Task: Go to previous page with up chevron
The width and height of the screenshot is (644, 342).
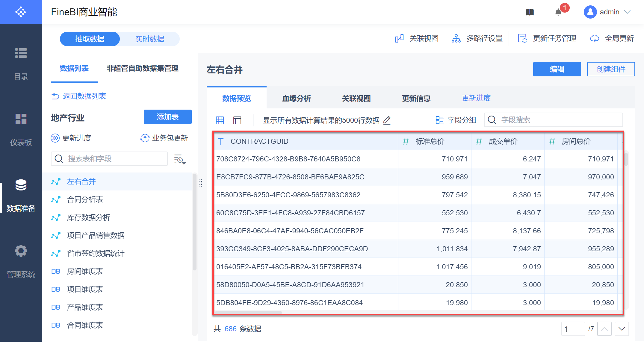Action: (x=604, y=329)
